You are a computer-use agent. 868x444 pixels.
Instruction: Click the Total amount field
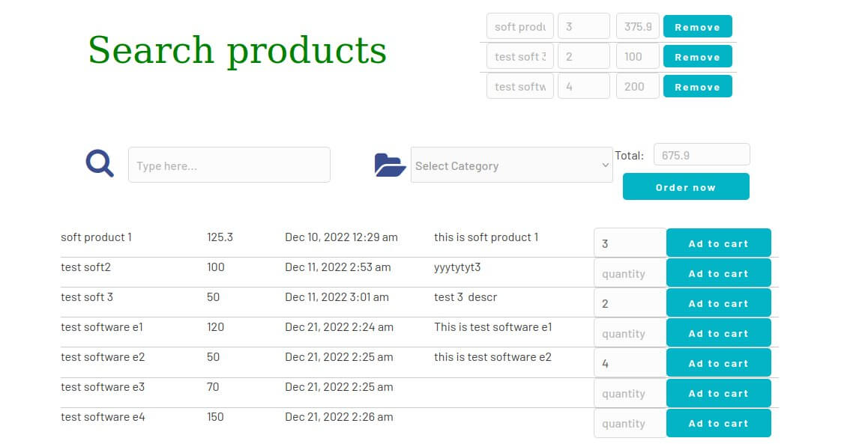pos(702,155)
